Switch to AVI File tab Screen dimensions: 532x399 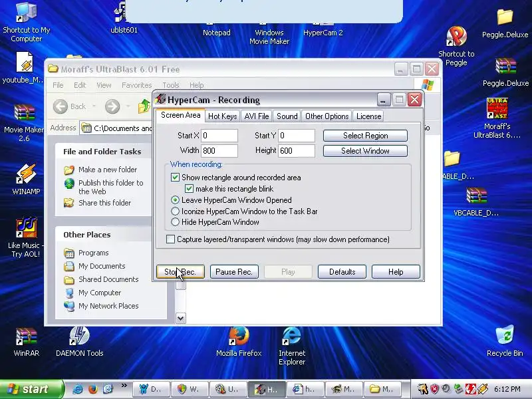[x=257, y=116]
